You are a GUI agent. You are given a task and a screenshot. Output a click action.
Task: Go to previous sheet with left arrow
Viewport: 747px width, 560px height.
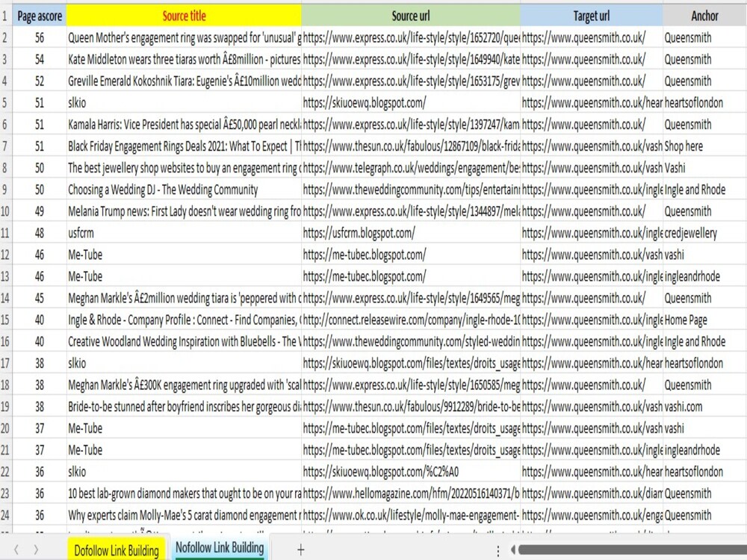[x=16, y=550]
